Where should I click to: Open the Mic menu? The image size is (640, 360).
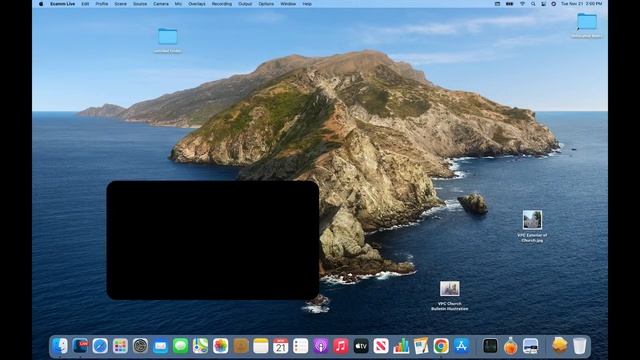(x=178, y=4)
